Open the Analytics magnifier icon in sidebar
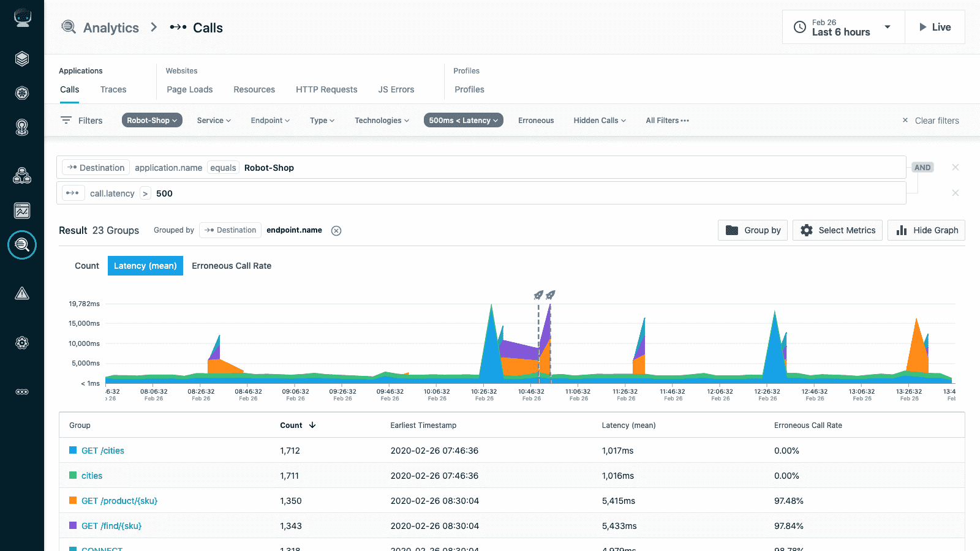This screenshot has height=551, width=980. pos(22,245)
